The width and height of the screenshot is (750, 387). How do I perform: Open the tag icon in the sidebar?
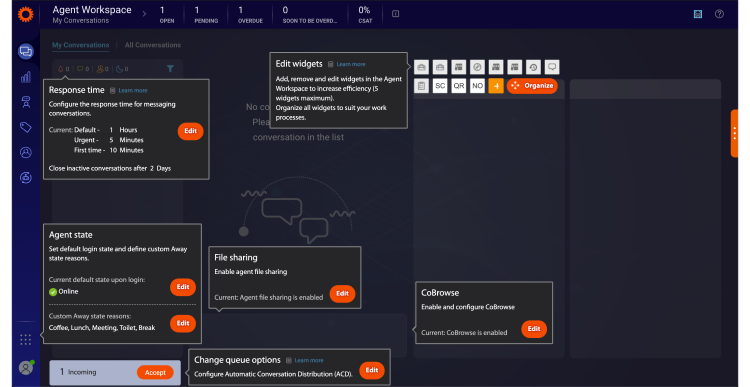tap(26, 127)
